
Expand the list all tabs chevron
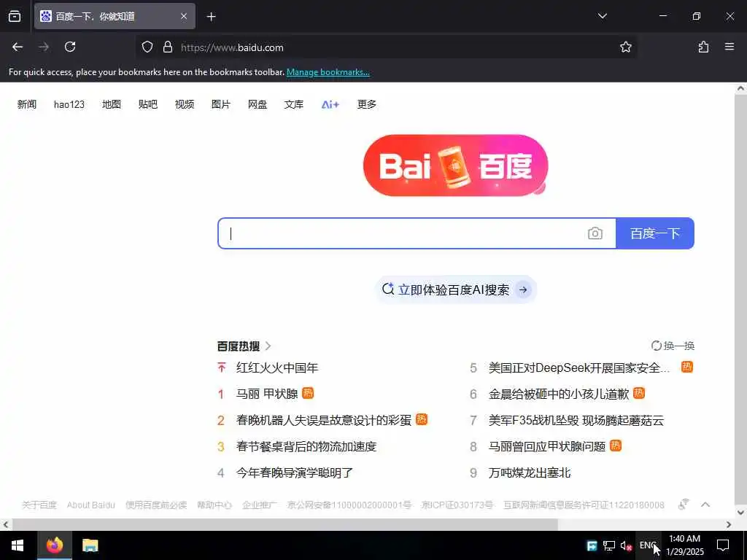[x=602, y=16]
